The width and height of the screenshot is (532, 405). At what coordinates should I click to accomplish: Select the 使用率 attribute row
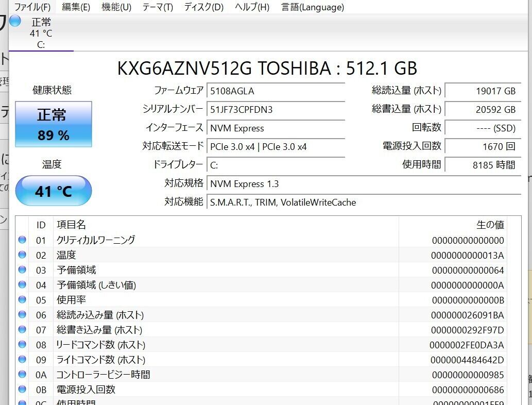261,300
